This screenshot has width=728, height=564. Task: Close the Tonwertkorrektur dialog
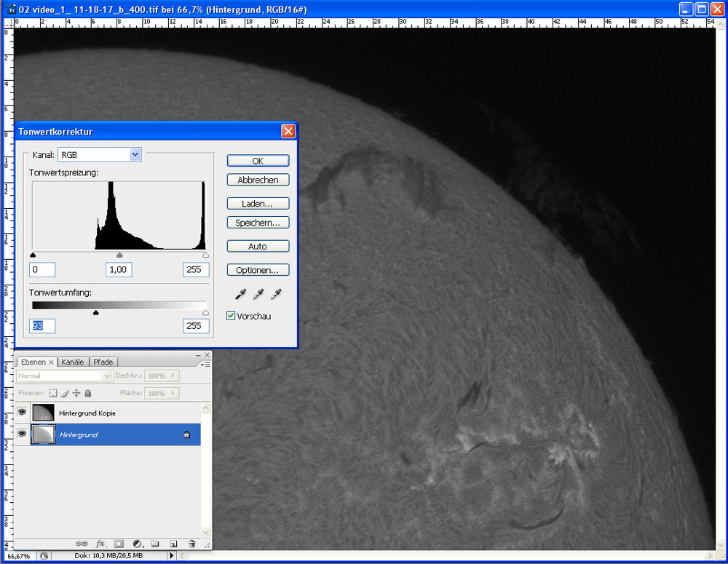288,132
